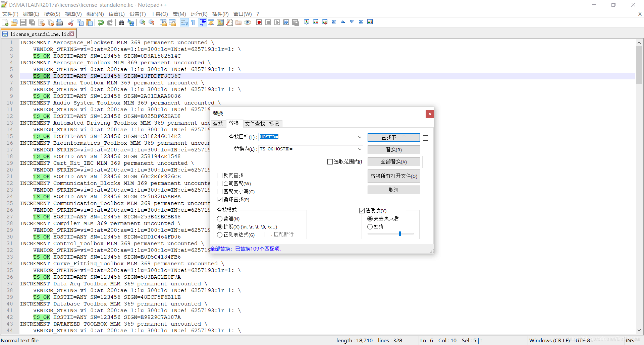The height and width of the screenshot is (345, 644).
Task: Click the Cut scissors icon
Action: 71,22
